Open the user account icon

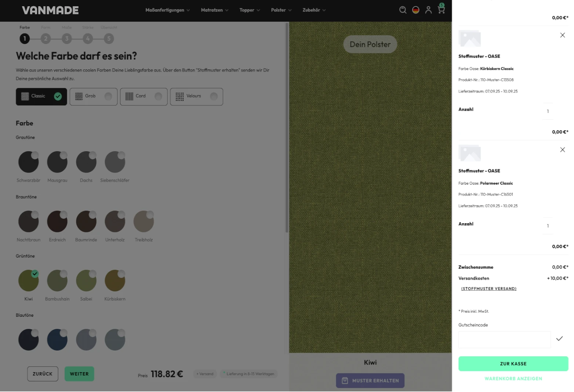click(428, 10)
